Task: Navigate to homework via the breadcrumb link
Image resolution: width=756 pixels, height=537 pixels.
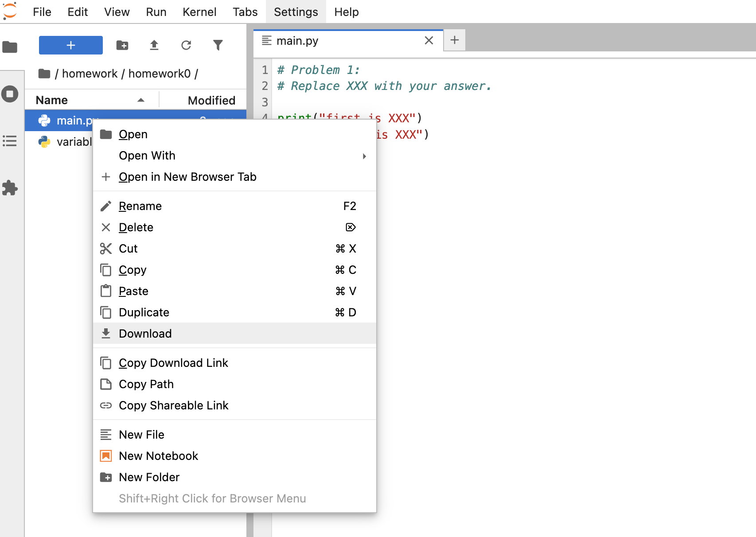Action: pyautogui.click(x=90, y=73)
